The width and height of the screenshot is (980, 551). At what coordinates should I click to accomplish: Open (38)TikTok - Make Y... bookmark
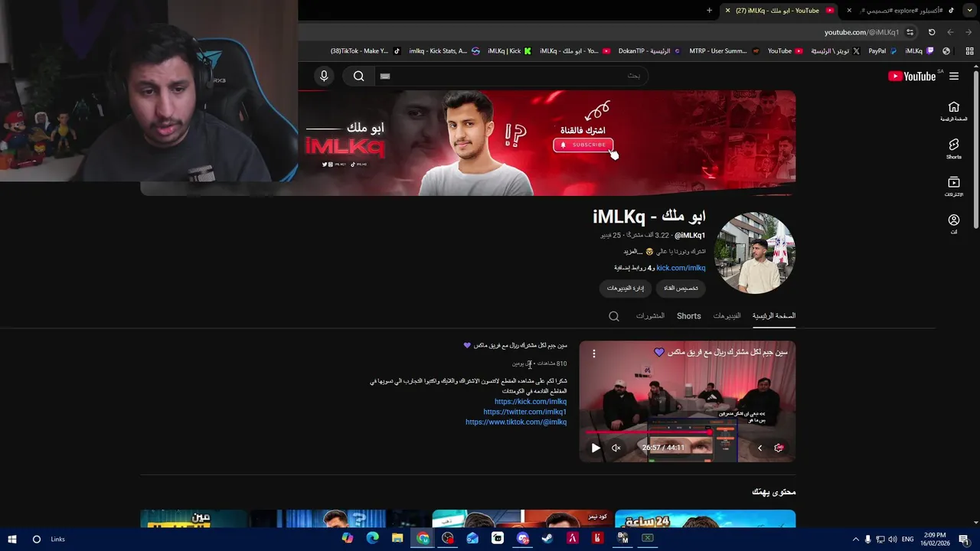click(365, 51)
